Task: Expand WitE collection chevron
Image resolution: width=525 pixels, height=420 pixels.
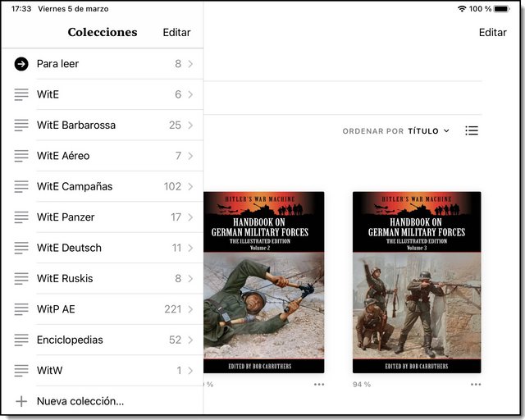Action: [x=190, y=94]
